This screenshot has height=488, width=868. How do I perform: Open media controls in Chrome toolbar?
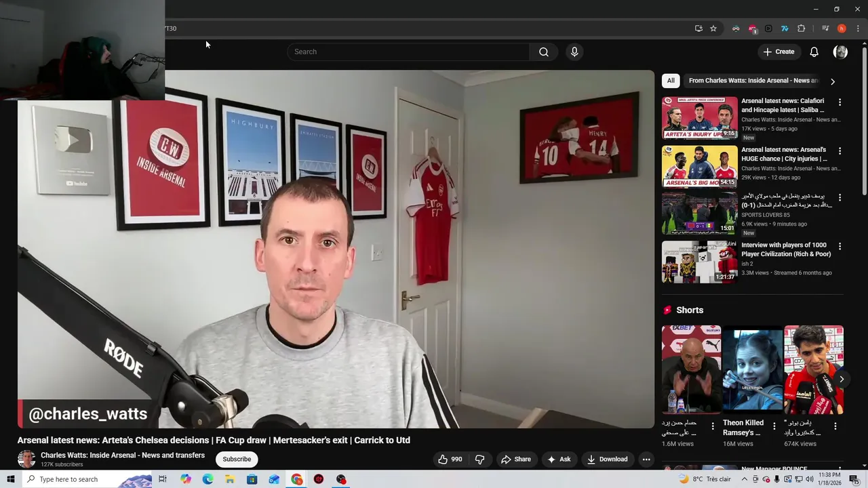tap(825, 28)
